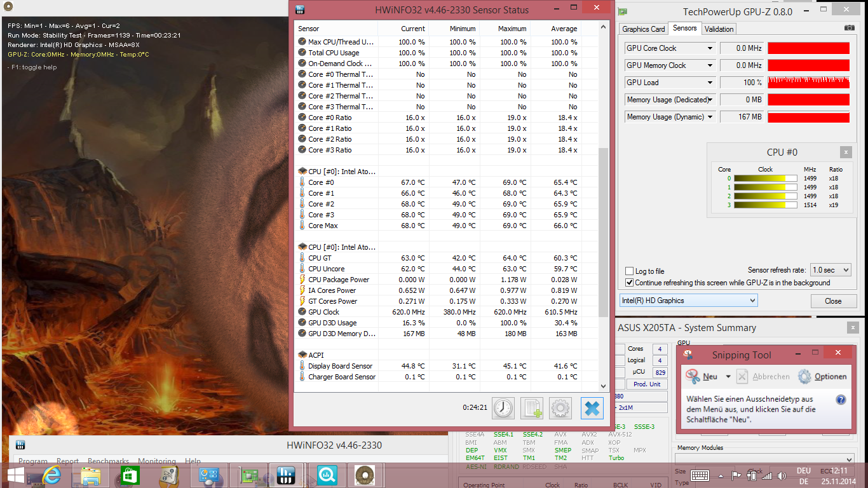Take a GPU-Z screenshot with camera icon
868x488 pixels.
point(850,29)
